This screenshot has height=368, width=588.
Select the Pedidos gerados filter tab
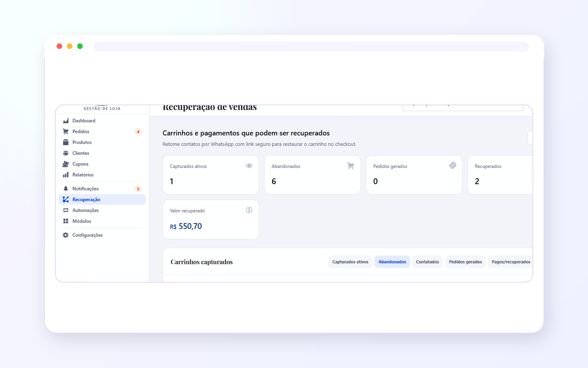465,262
